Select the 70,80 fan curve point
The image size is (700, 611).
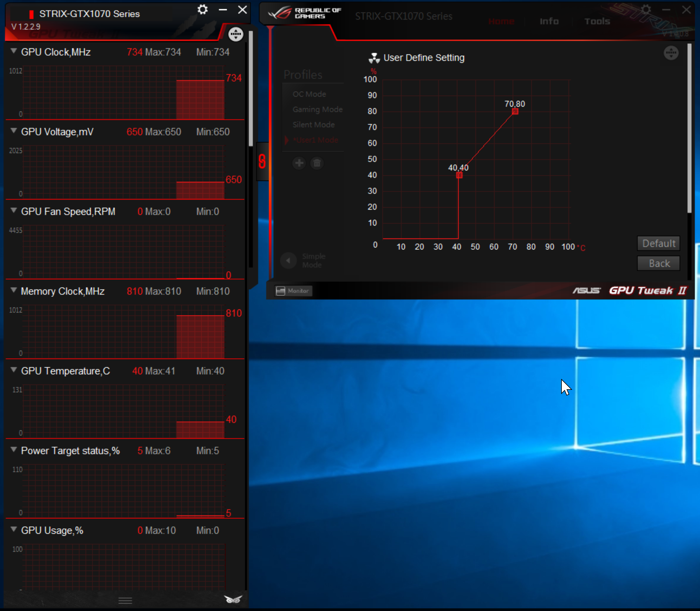click(x=515, y=112)
